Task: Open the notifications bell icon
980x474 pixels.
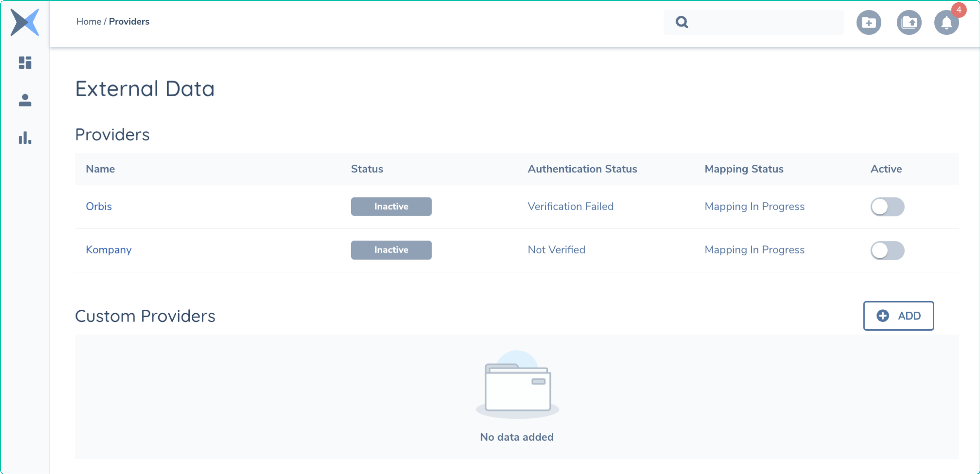Action: click(x=946, y=23)
